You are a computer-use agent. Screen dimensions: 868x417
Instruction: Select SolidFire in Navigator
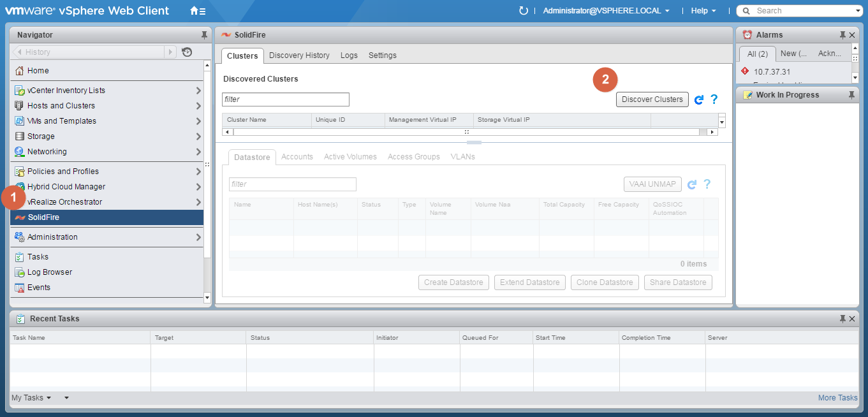[107, 217]
